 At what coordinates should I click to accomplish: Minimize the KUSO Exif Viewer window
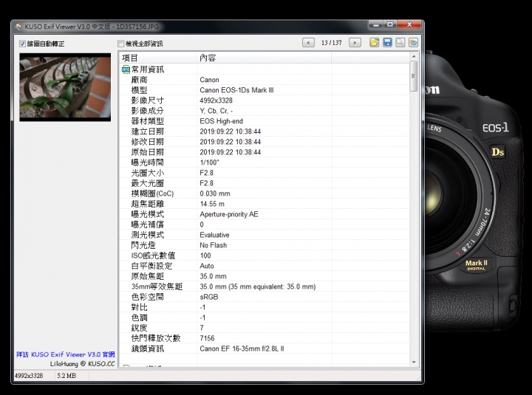tap(376, 25)
